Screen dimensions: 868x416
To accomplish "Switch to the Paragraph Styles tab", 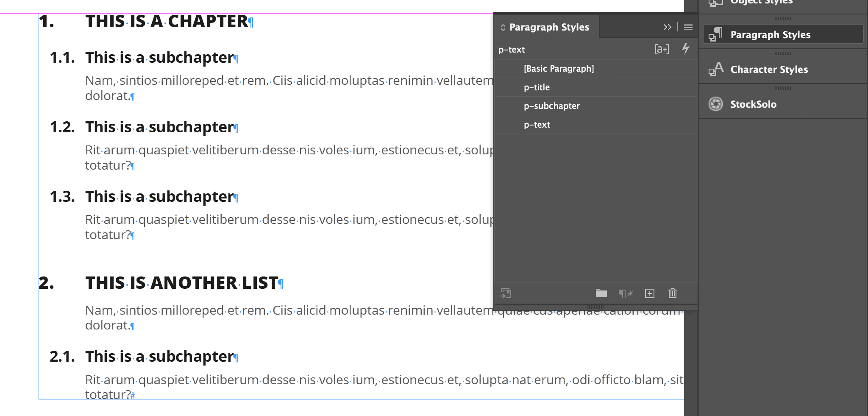I will click(x=549, y=27).
